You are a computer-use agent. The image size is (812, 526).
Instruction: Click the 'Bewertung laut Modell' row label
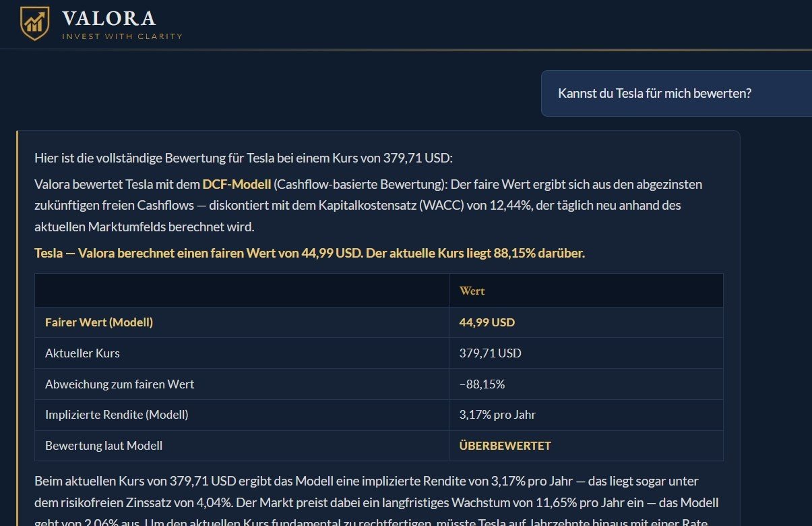tap(104, 446)
